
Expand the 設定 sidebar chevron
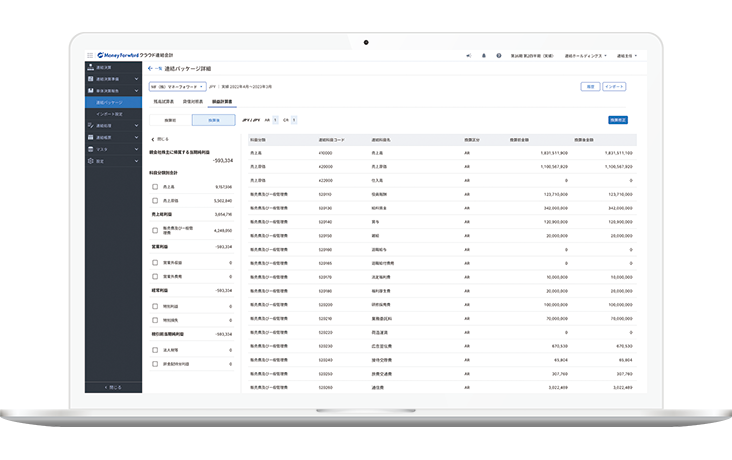[136, 161]
